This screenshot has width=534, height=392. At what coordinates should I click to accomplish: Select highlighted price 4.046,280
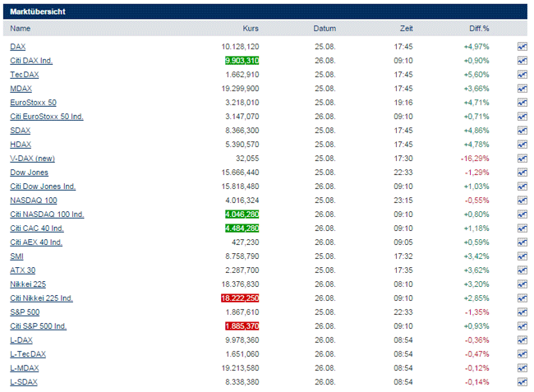[x=242, y=214]
